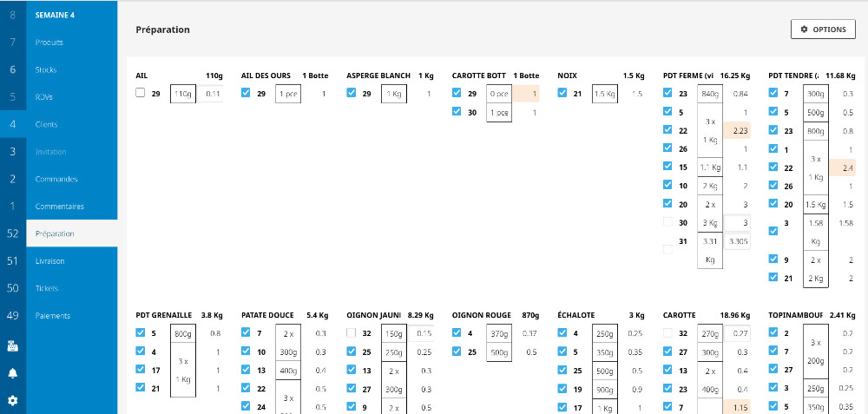Click the NOIX quantity field showing 1.5

pos(637,94)
